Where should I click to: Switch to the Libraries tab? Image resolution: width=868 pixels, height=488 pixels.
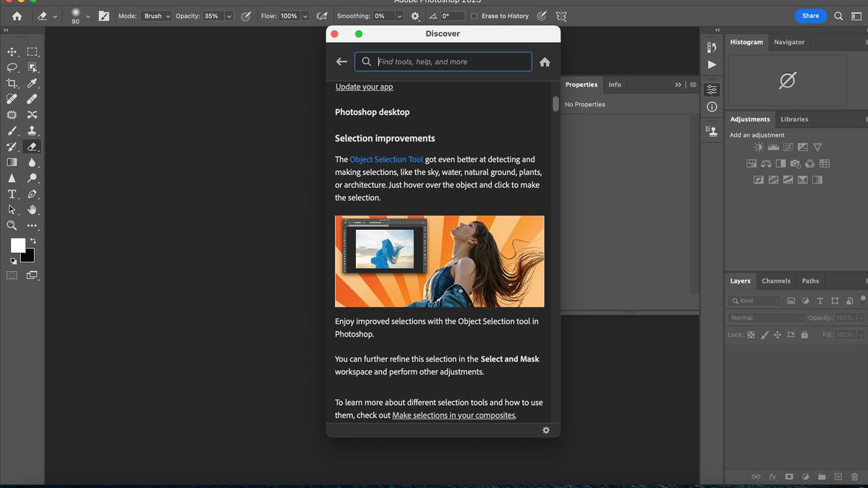click(794, 119)
